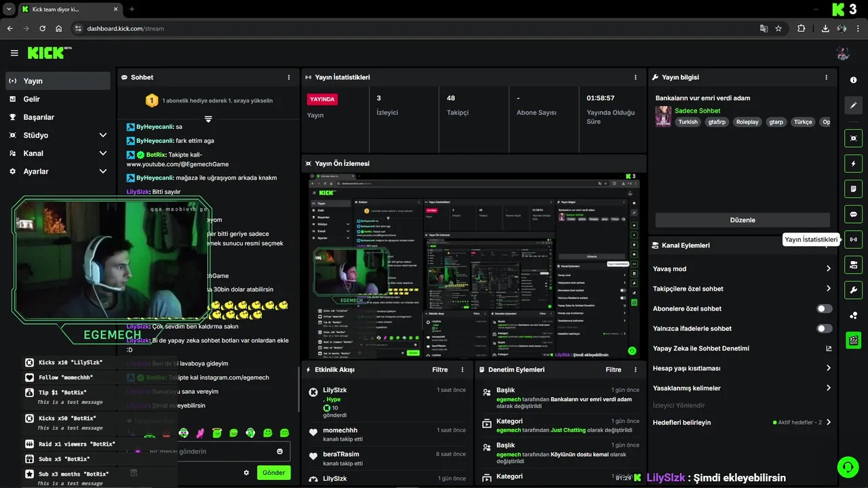
Task: Click the pencil edit icon in right sidebar
Action: 853,106
